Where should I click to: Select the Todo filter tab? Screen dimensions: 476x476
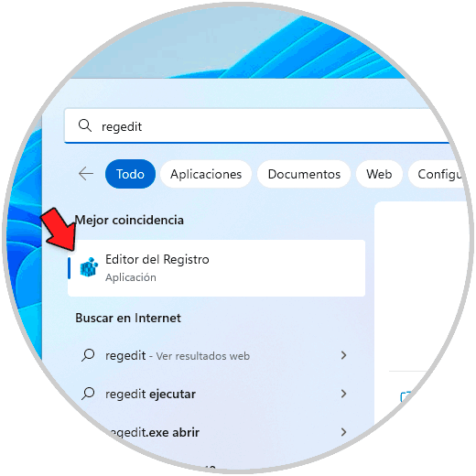(x=130, y=174)
